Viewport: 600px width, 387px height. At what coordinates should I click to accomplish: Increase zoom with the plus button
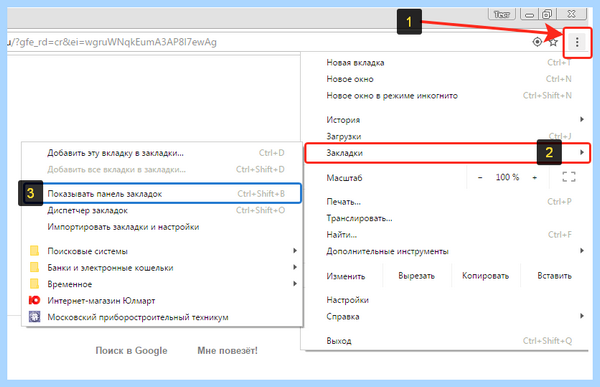(x=535, y=177)
